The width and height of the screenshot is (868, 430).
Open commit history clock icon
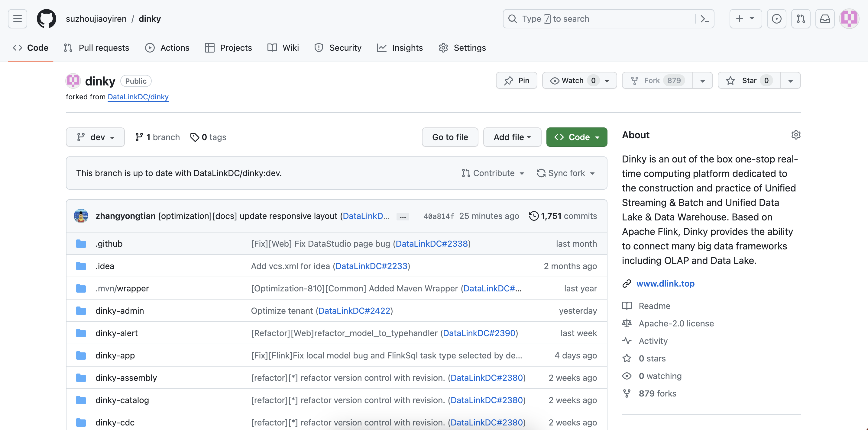534,216
